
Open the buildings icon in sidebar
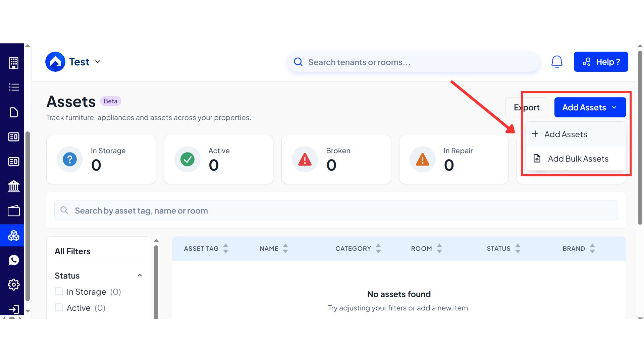point(13,63)
